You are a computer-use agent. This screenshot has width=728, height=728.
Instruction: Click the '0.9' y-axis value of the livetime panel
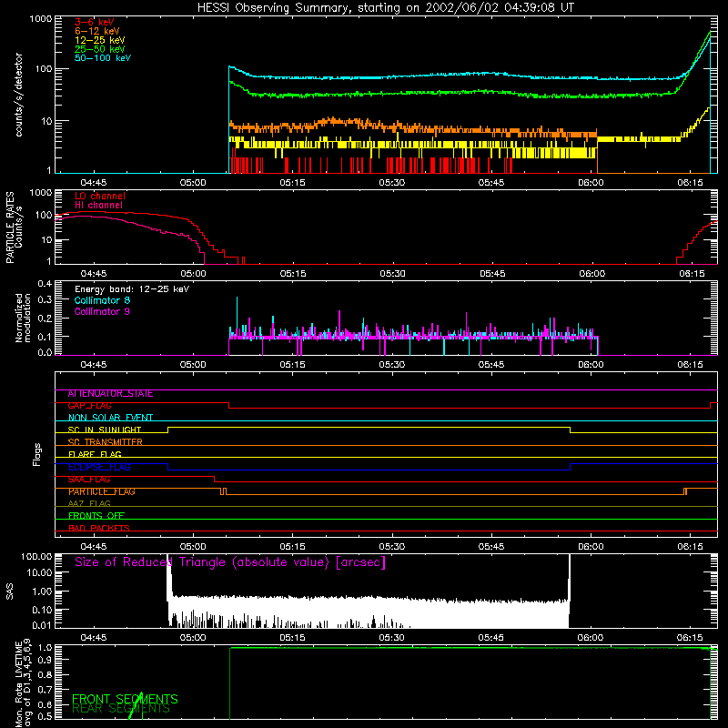(46, 661)
